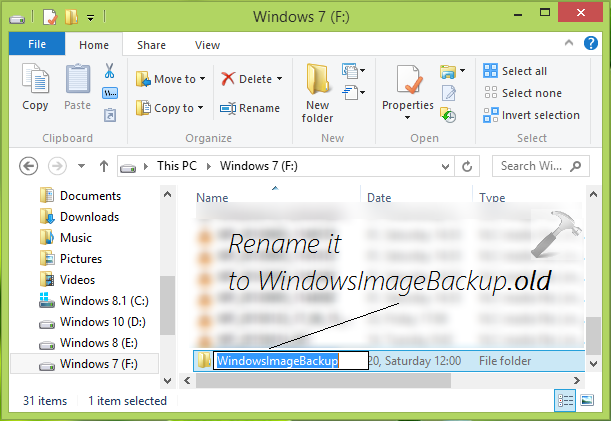Click the navigation pane scroll up arrow
Screen dimensions: 611x421
tap(168, 194)
